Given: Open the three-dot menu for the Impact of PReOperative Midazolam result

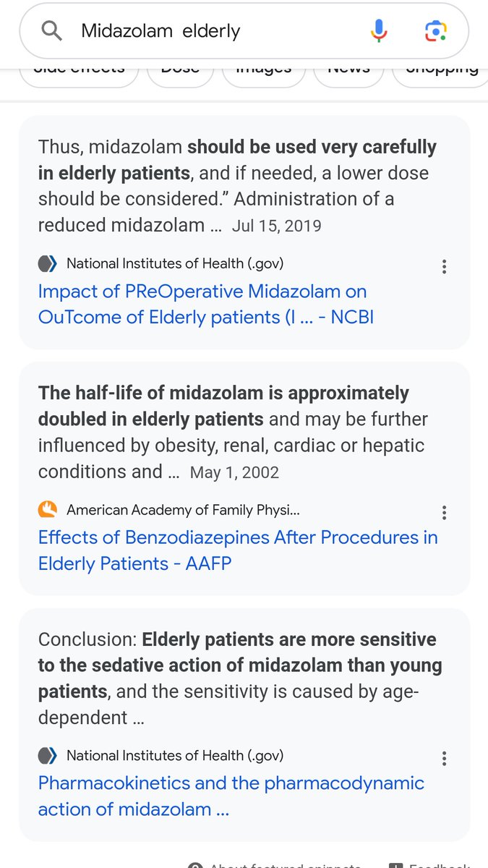Looking at the screenshot, I should [x=444, y=266].
